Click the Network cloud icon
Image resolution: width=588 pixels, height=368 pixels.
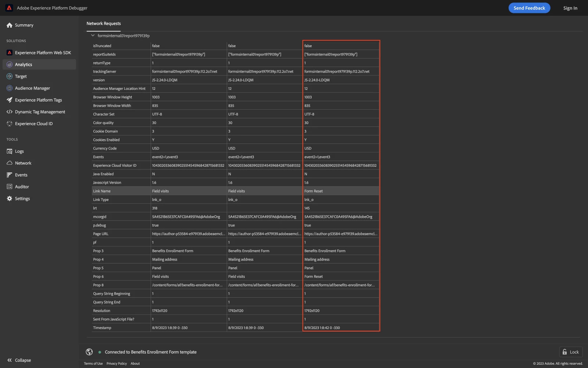[10, 163]
